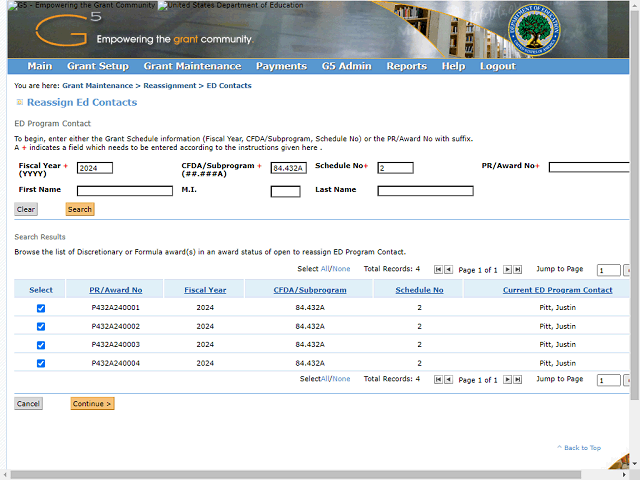Open the Payments menu
Screen dimensions: 640x480
pyautogui.click(x=281, y=66)
